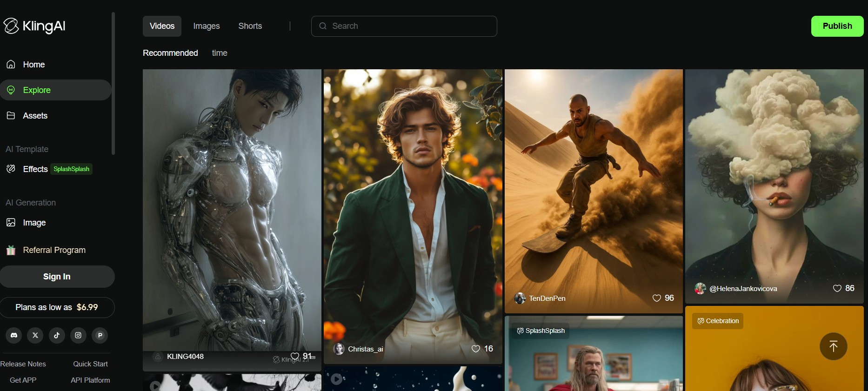This screenshot has height=391, width=868.
Task: Switch to the Videos tab
Action: 162,26
